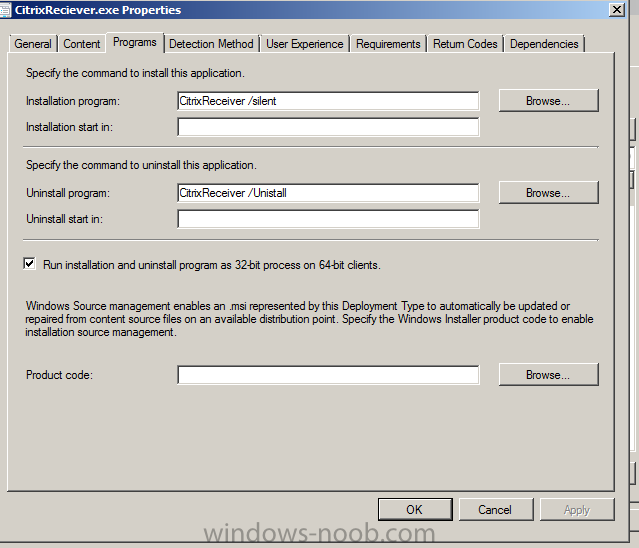Confirm changes with the OK button
Viewport: 639px width, 548px height.
415,509
